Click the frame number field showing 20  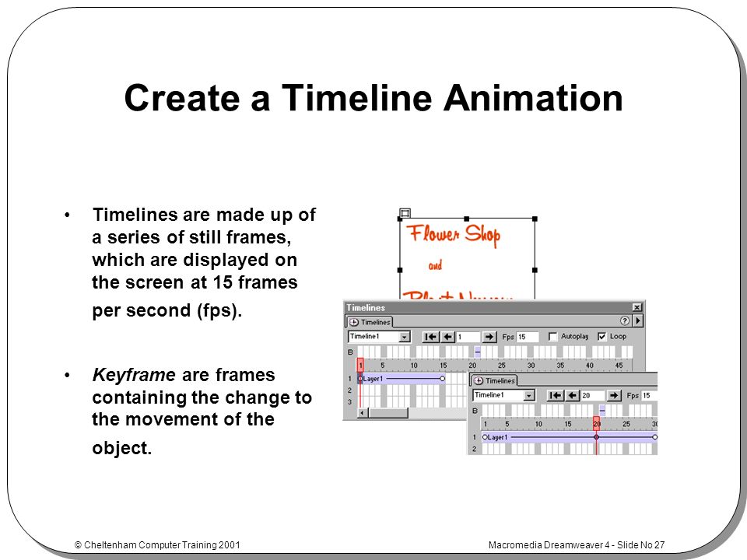coord(593,395)
